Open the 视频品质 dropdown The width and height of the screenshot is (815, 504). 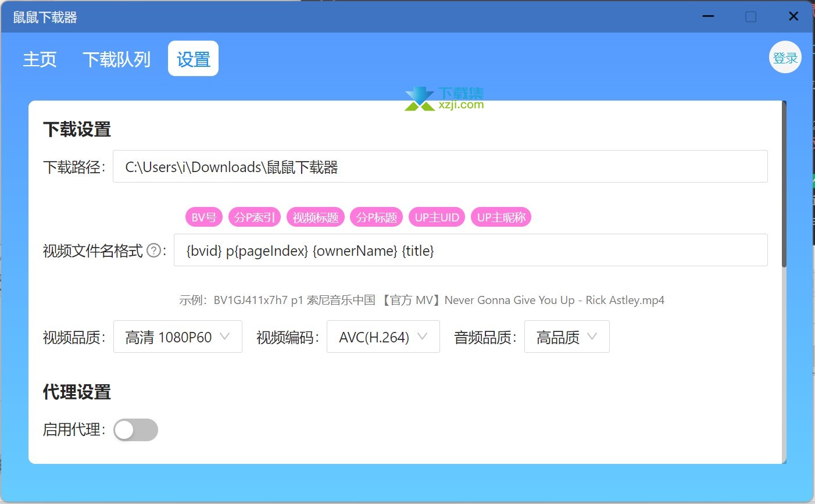click(x=178, y=337)
